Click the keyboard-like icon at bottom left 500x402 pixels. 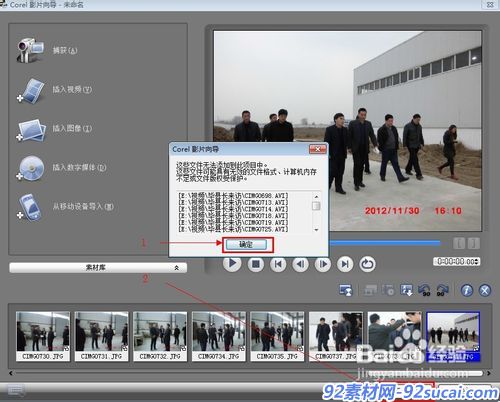click(x=15, y=390)
